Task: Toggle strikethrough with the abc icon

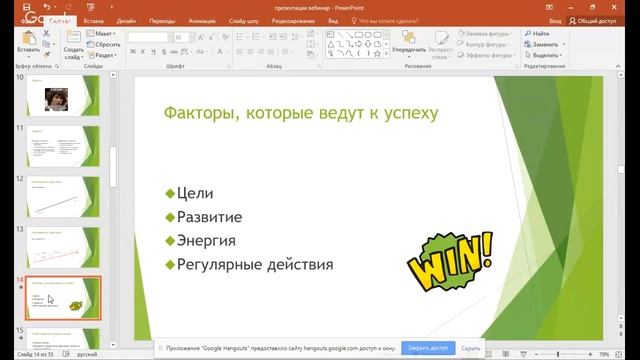Action: tap(174, 52)
